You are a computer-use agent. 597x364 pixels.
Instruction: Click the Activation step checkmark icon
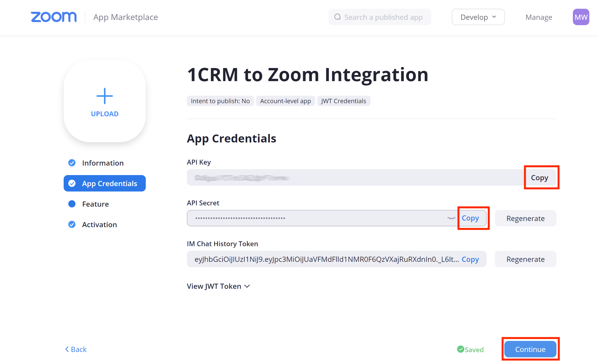coord(72,224)
